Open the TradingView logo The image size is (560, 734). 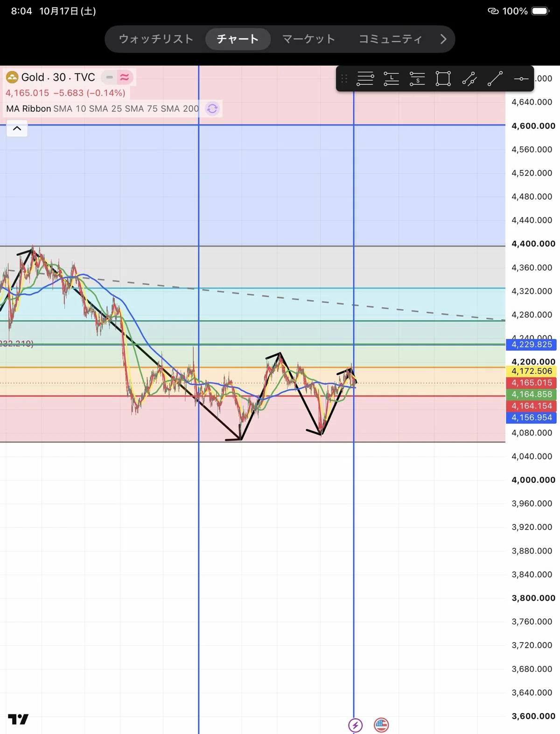[x=18, y=719]
